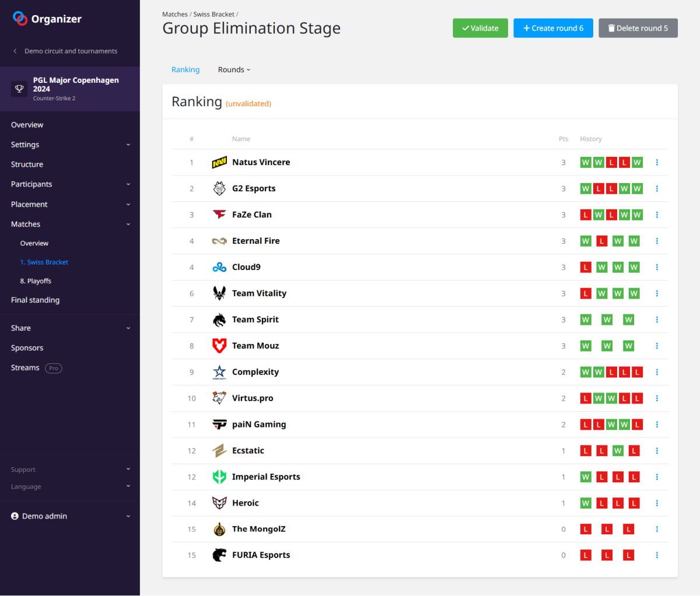
Task: Open the three-dot menu for FURIA Esports
Action: point(657,555)
